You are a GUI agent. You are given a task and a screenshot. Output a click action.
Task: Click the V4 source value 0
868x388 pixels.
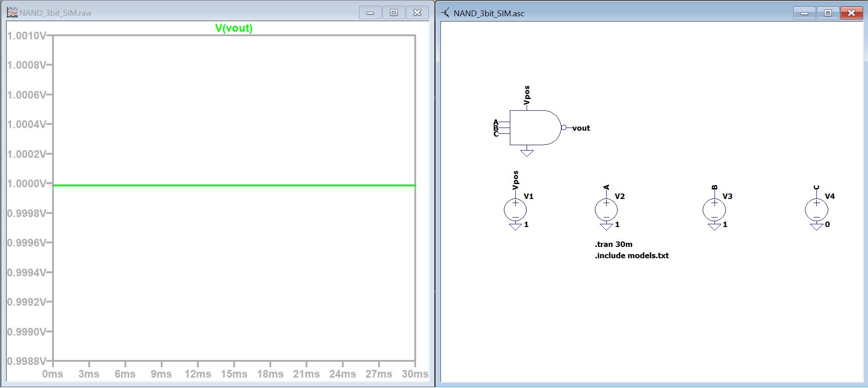(x=827, y=224)
